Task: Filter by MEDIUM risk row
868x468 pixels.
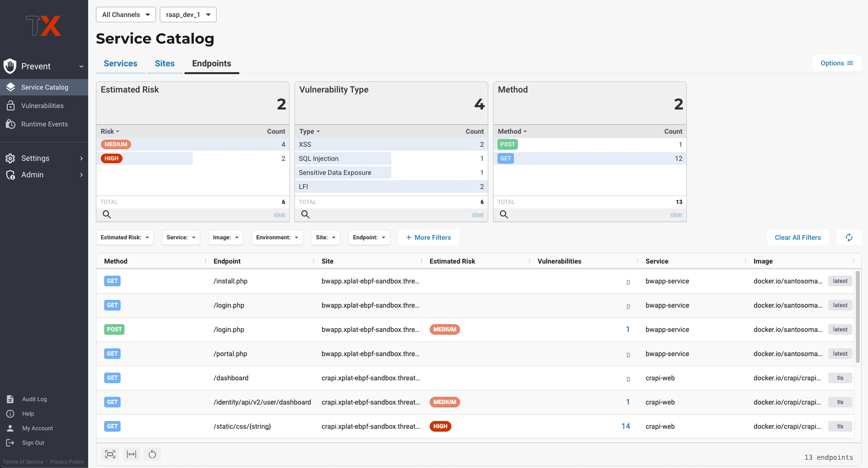Action: coord(193,144)
